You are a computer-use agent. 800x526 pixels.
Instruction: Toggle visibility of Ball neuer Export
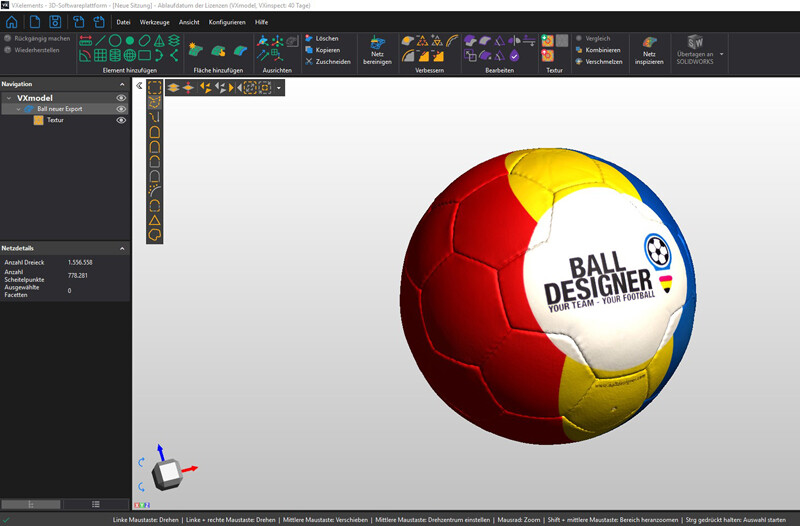121,109
